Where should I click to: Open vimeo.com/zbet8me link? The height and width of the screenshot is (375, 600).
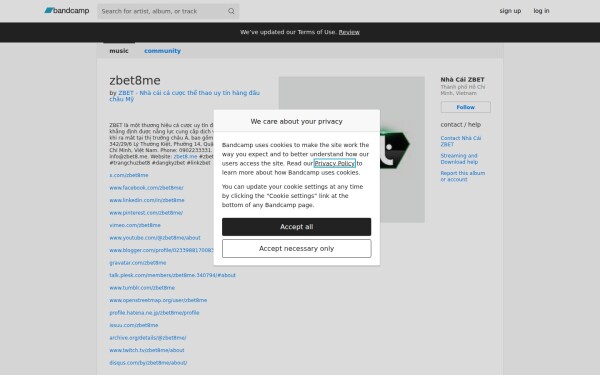coord(135,225)
